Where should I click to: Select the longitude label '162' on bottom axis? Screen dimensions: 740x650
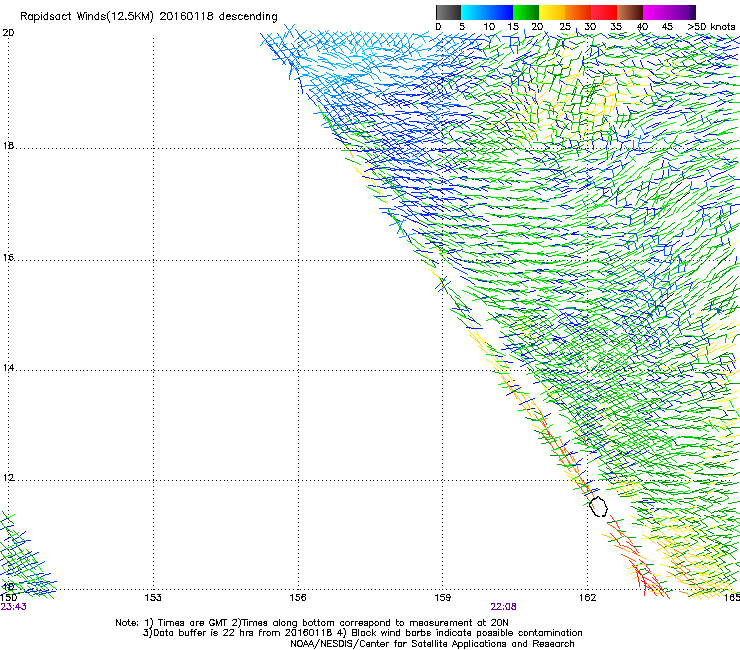[x=588, y=598]
